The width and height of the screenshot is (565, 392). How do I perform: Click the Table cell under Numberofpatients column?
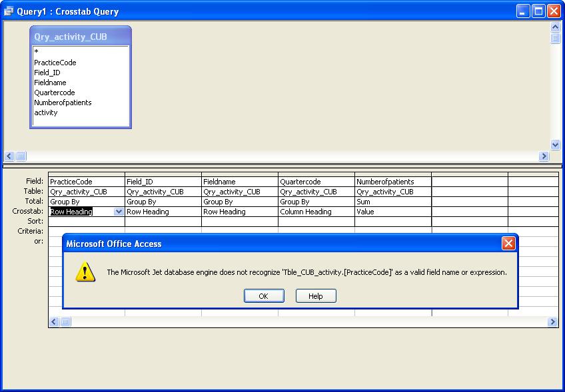coord(393,192)
